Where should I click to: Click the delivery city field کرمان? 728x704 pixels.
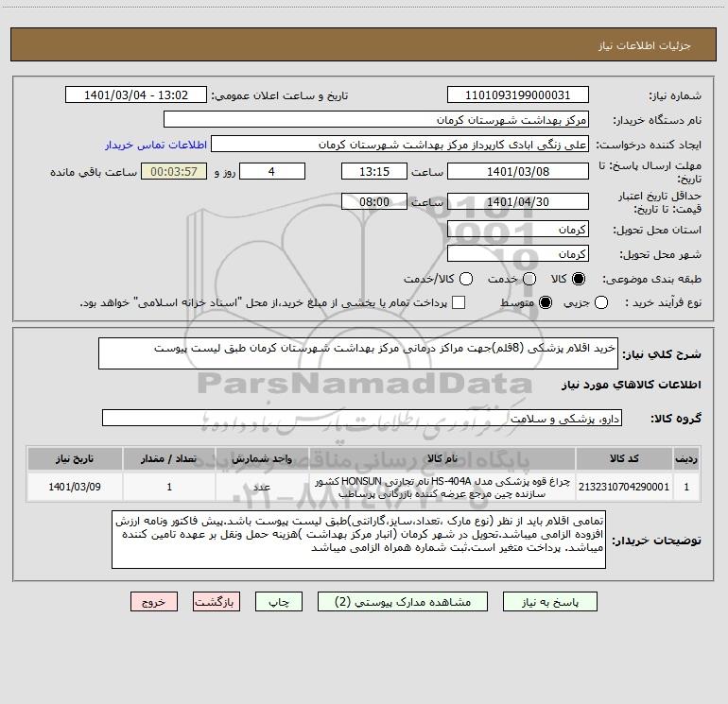[x=518, y=254]
